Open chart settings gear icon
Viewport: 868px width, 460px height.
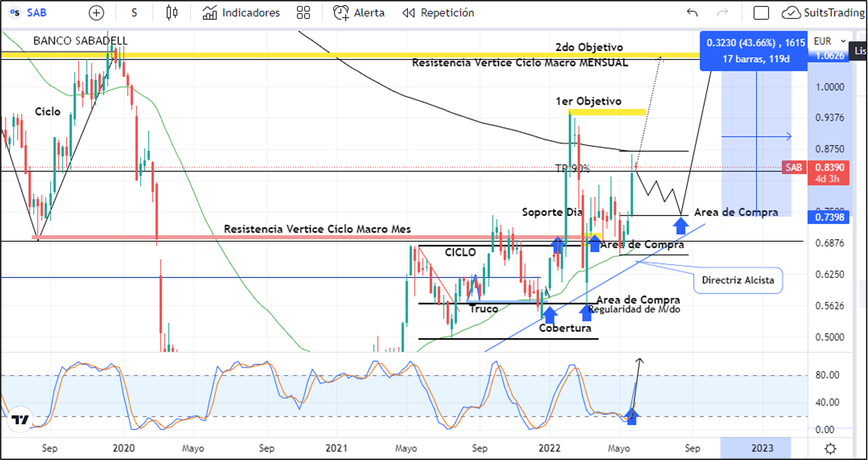830,449
